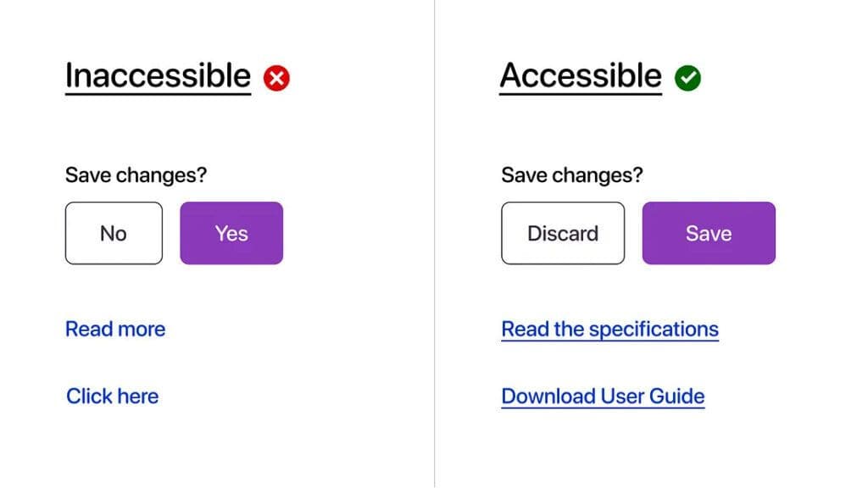Click the underline beneath the Accessible heading

[x=581, y=93]
